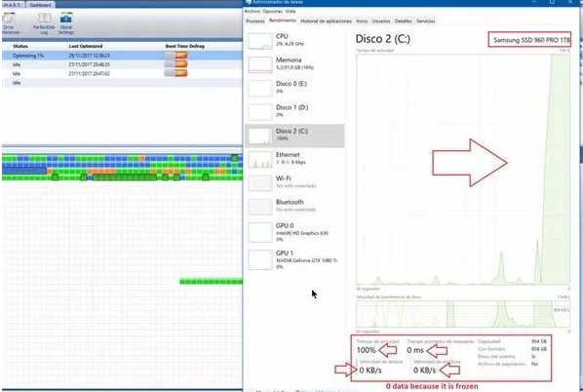Click the 954 GB capacity value
583x392 pixels.
(539, 341)
